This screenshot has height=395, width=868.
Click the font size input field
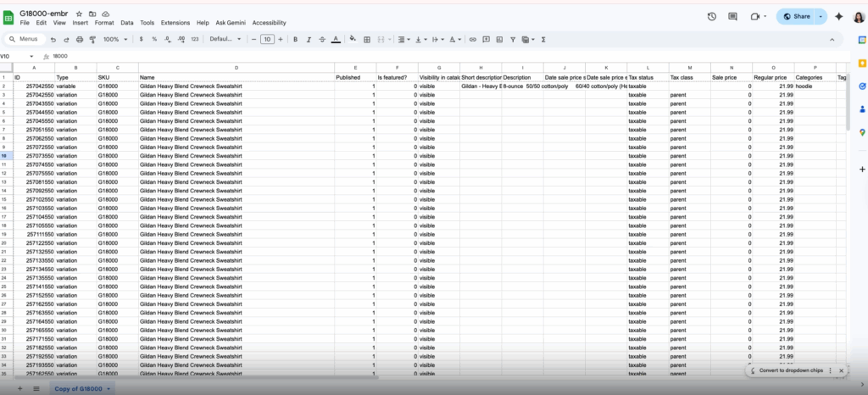pyautogui.click(x=267, y=39)
